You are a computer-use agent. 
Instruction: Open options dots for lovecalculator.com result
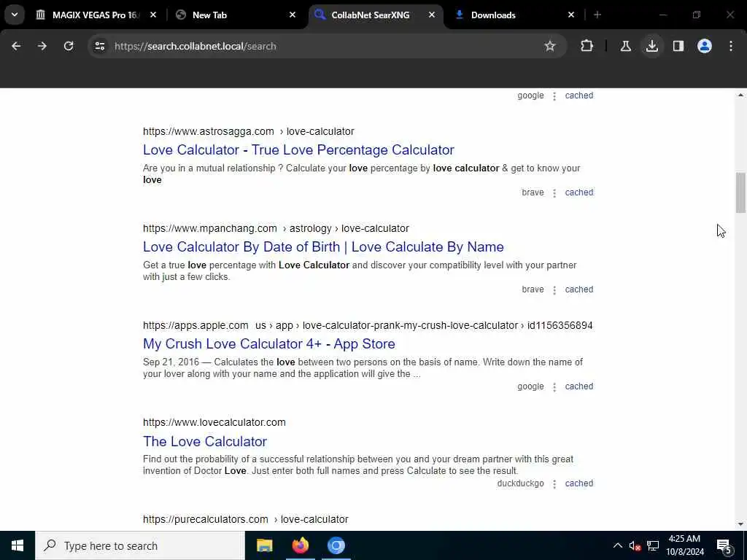click(x=554, y=484)
